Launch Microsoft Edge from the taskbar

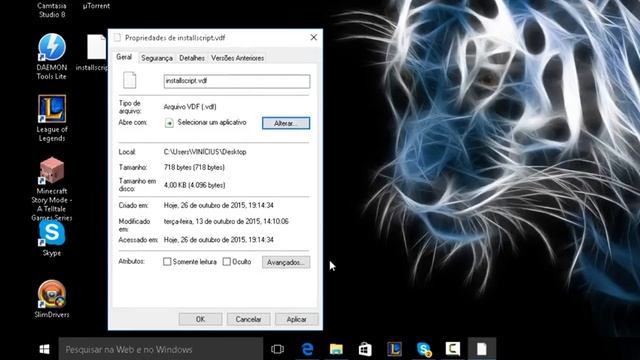[x=307, y=349]
